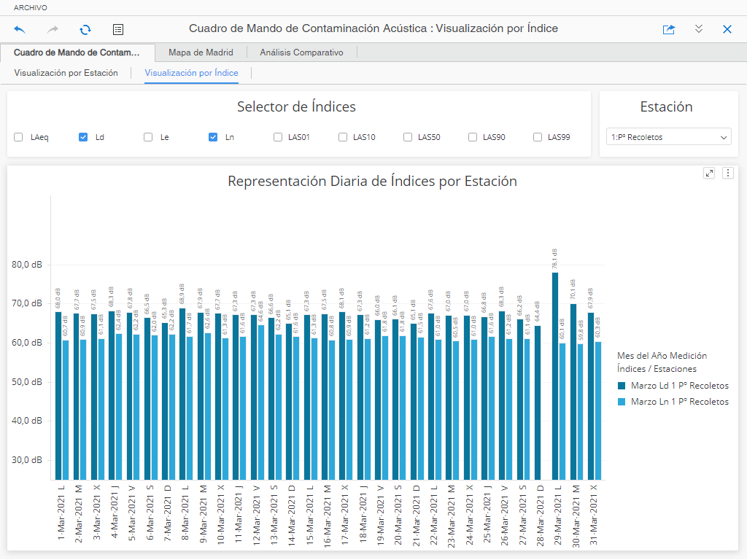Close the dashboard with X icon
The height and width of the screenshot is (560, 747).
[727, 30]
